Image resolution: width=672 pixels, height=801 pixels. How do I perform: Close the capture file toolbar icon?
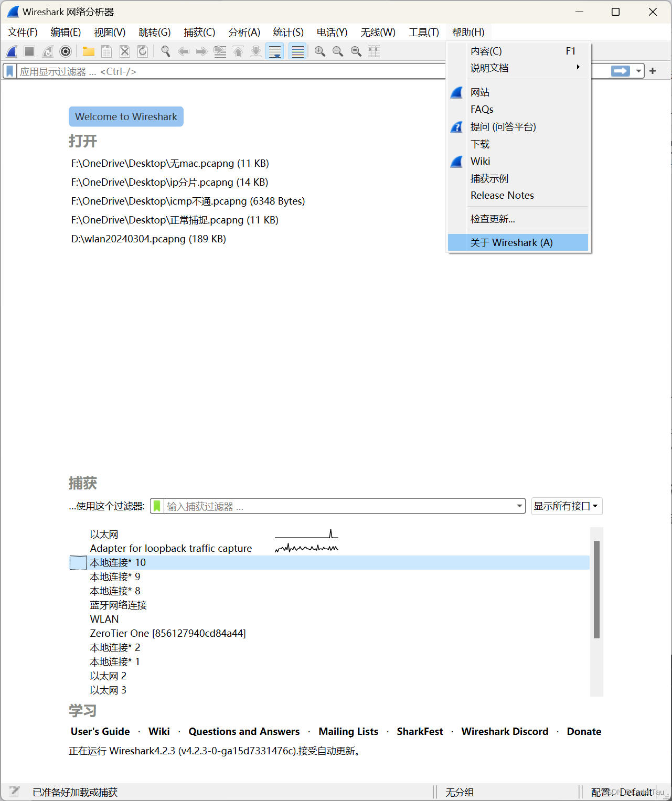[x=124, y=51]
